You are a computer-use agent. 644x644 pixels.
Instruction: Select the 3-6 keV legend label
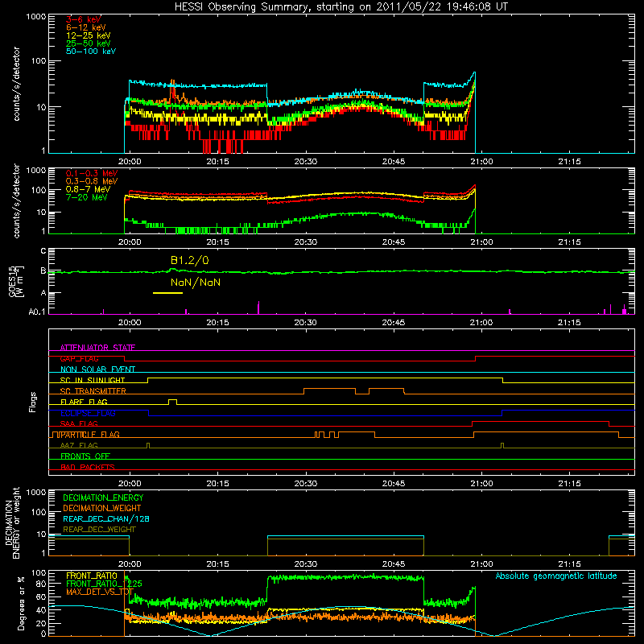[84, 19]
